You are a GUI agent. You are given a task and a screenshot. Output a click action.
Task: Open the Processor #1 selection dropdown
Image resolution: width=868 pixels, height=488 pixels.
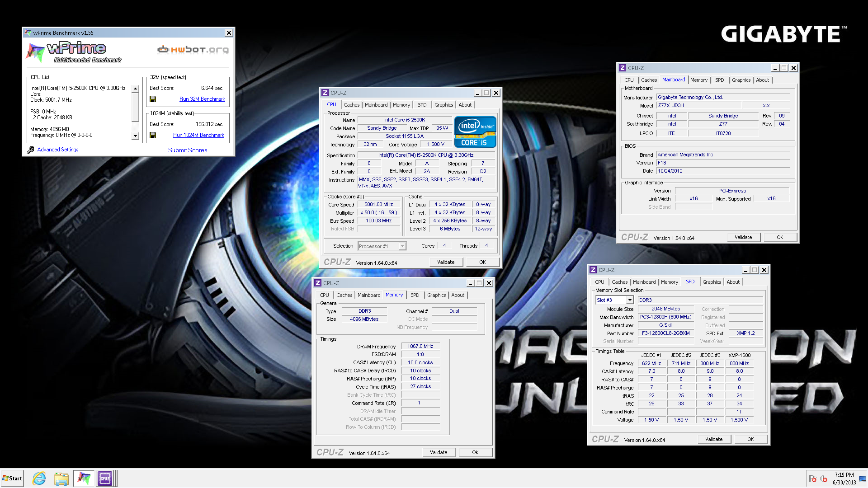pos(402,246)
